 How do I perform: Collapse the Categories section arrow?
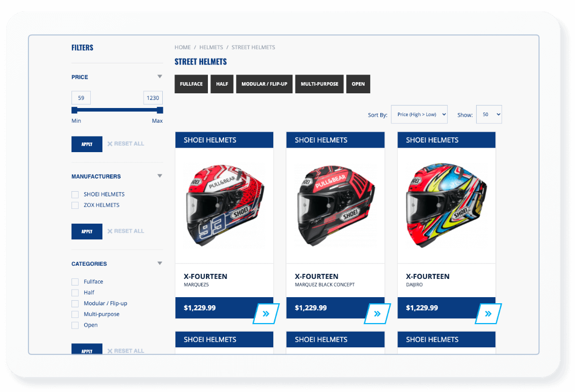pyautogui.click(x=160, y=263)
